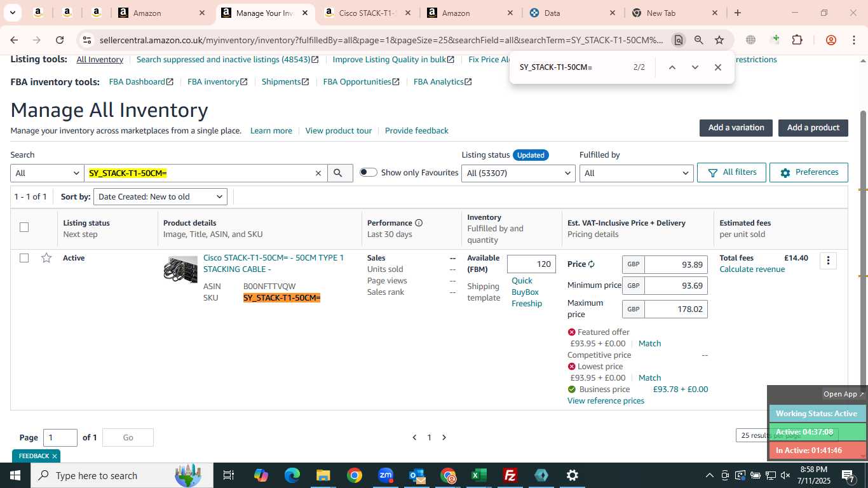
Task: Open Preferences button
Action: click(809, 172)
